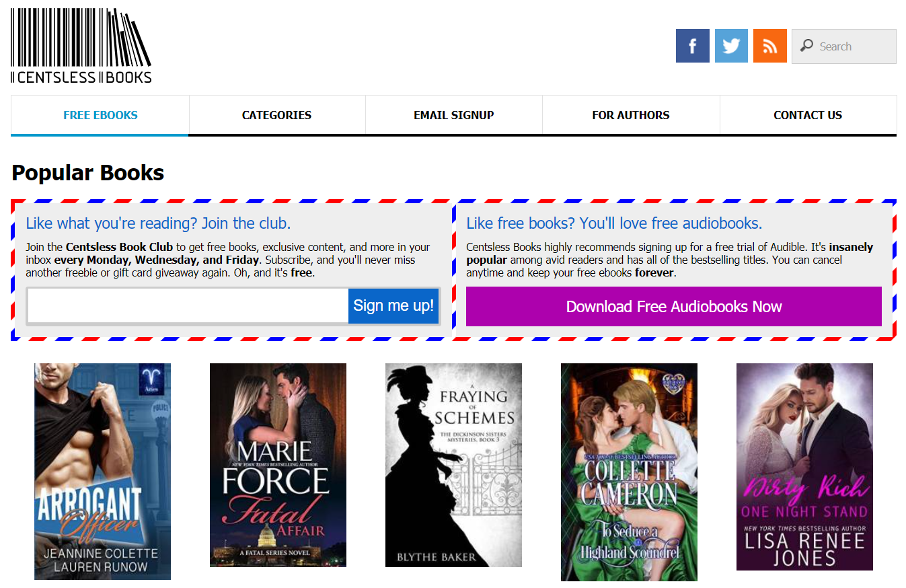Open the Email Signup menu item
Image resolution: width=906 pixels, height=588 pixels.
click(x=454, y=115)
